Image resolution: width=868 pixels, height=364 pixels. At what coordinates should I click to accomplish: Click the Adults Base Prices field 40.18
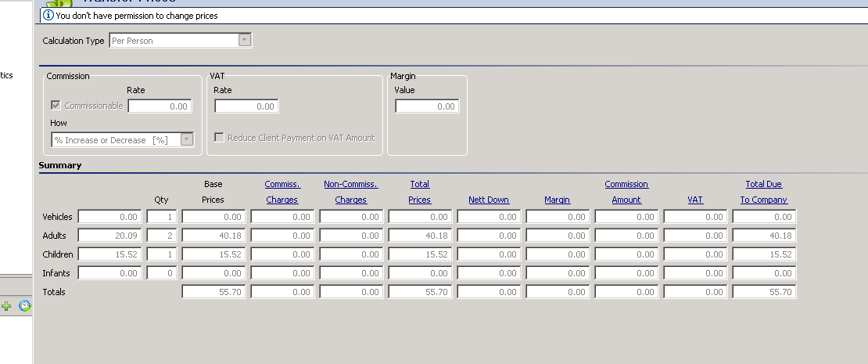(x=213, y=236)
